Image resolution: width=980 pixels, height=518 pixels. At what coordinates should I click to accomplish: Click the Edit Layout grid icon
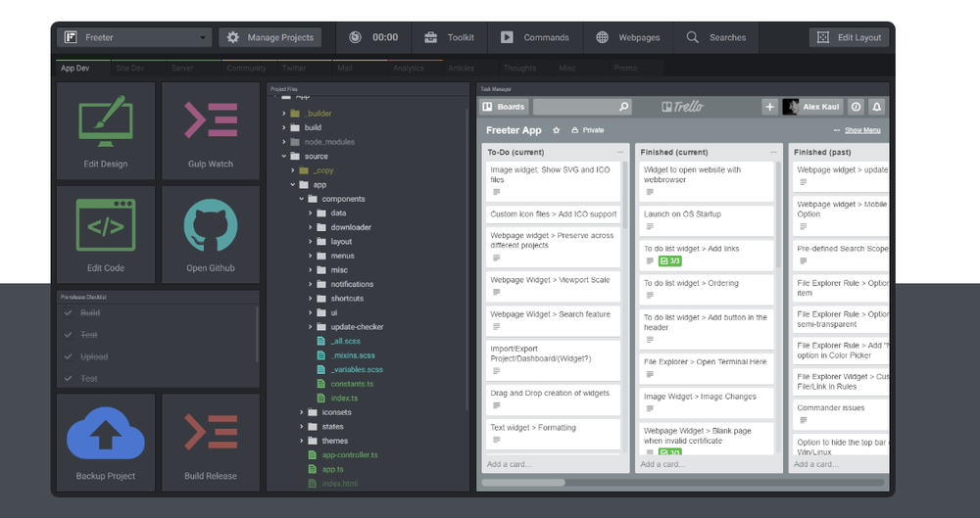pyautogui.click(x=823, y=37)
